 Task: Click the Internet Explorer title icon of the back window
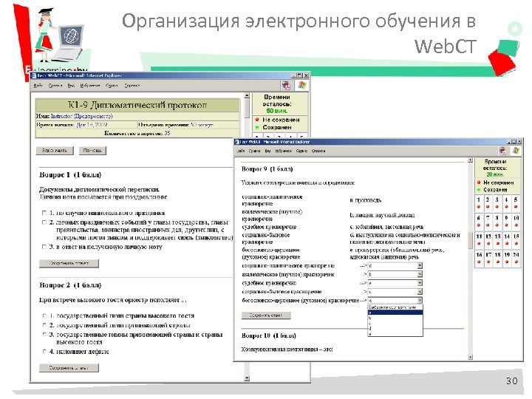pos(33,75)
